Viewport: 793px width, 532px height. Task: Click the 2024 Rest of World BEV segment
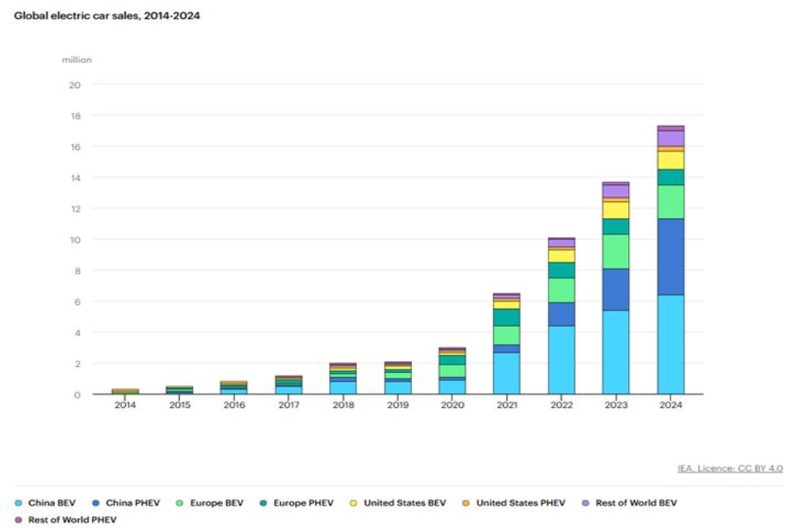670,138
